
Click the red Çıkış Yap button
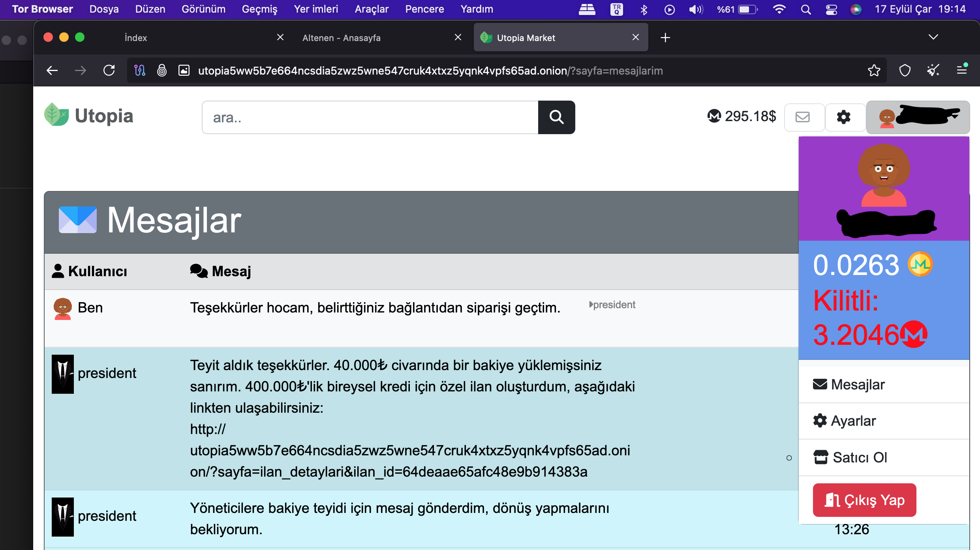pos(864,500)
